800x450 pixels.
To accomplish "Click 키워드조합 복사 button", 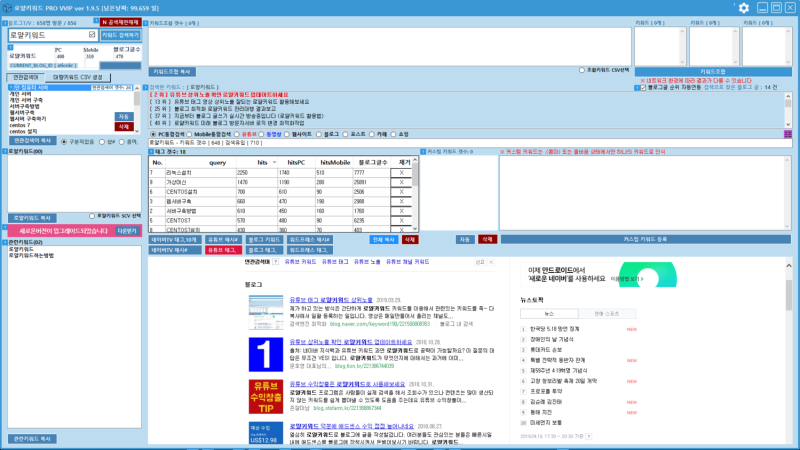I will click(172, 72).
